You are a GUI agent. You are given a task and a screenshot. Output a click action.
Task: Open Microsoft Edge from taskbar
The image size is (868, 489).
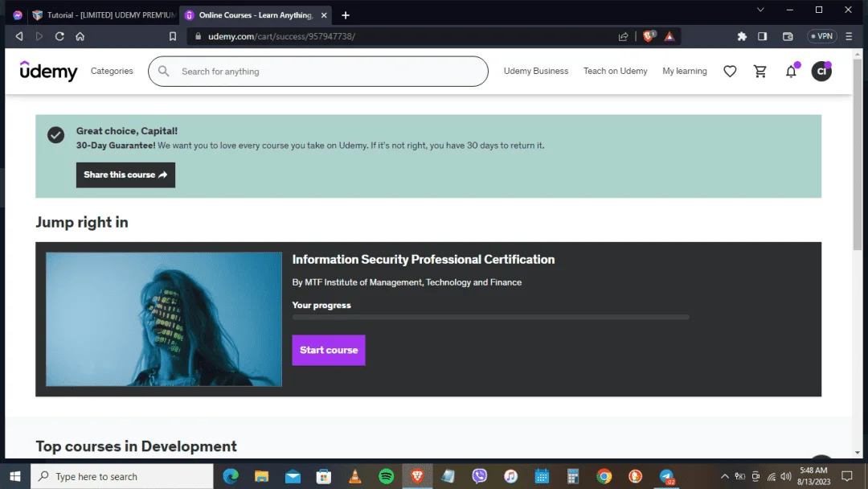[231, 476]
